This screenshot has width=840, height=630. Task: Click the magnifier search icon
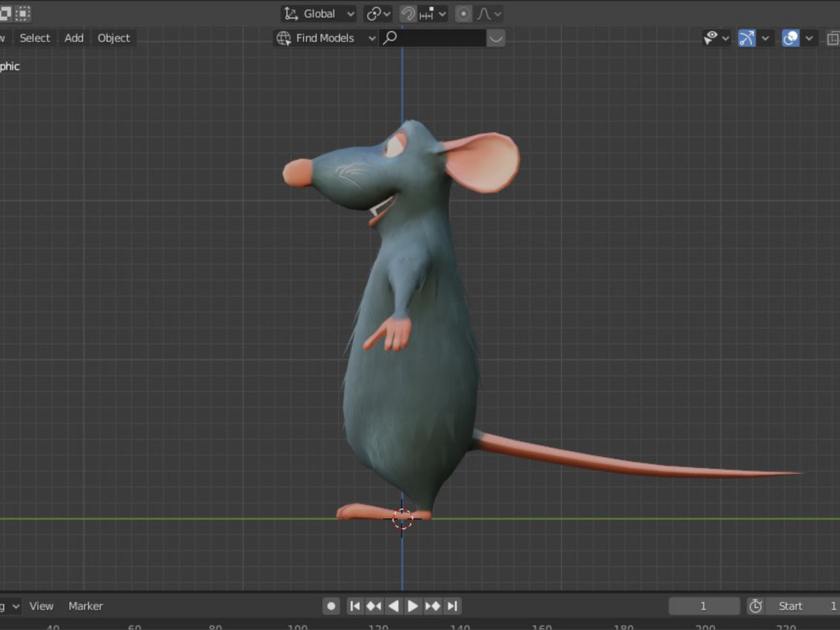point(391,38)
